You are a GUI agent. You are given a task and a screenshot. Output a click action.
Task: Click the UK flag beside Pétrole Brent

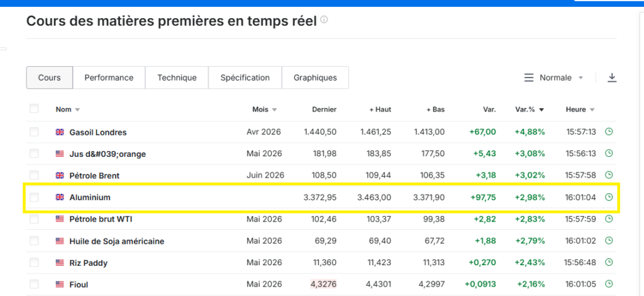pyautogui.click(x=60, y=175)
